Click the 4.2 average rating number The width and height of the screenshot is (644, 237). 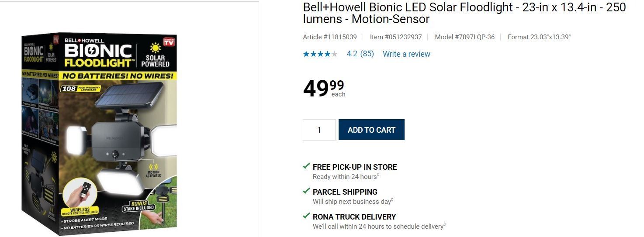(352, 54)
